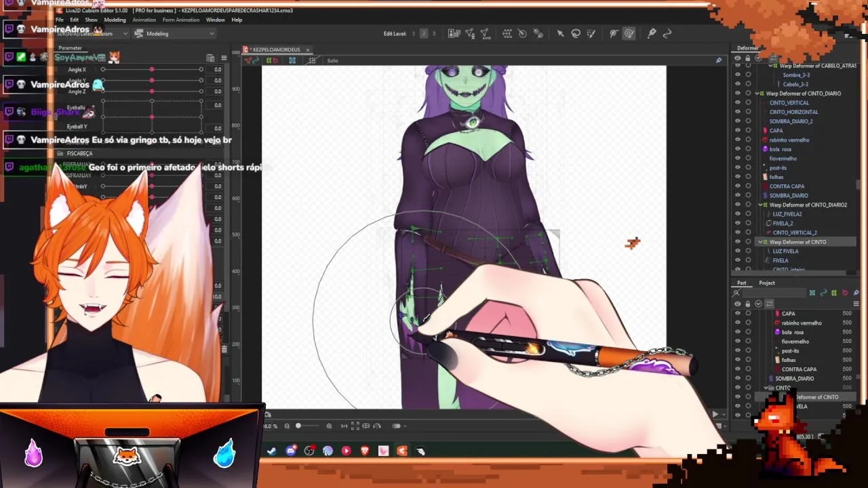
Task: Click the canvas zoom slider handle
Action: 298,426
